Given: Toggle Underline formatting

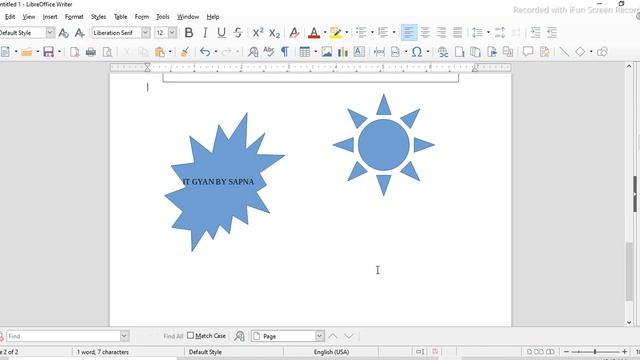Looking at the screenshot, I should point(221,33).
